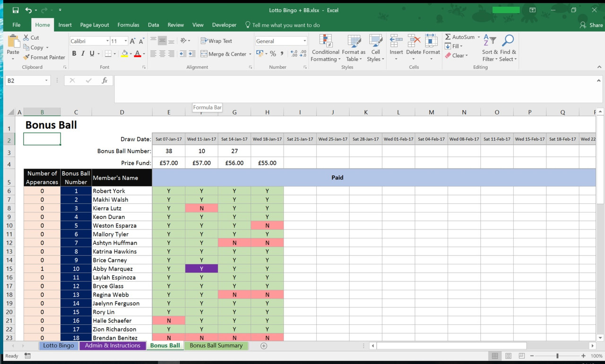Collapse the ribbon

coord(599,67)
